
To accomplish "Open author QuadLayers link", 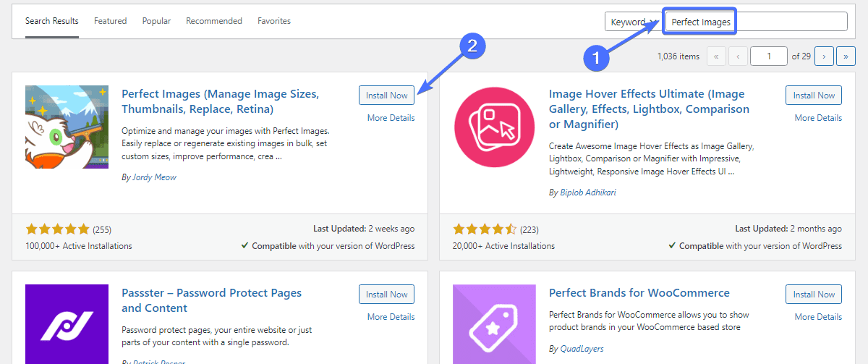I will (582, 349).
